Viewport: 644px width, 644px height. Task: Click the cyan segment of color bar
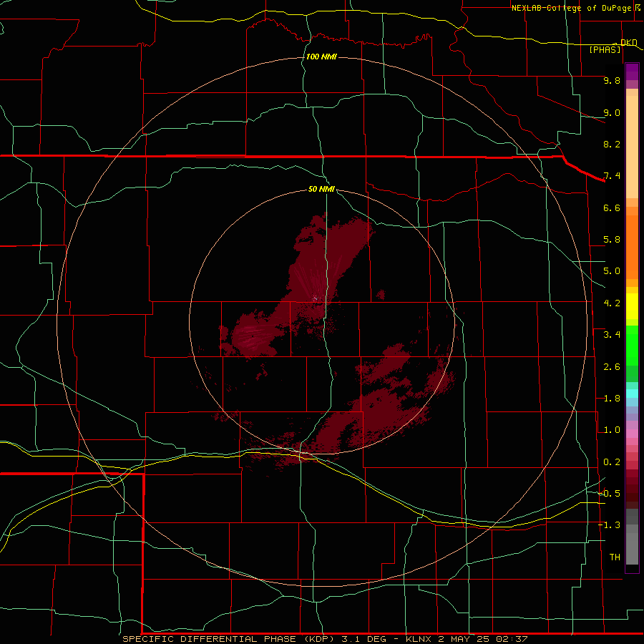pyautogui.click(x=632, y=394)
